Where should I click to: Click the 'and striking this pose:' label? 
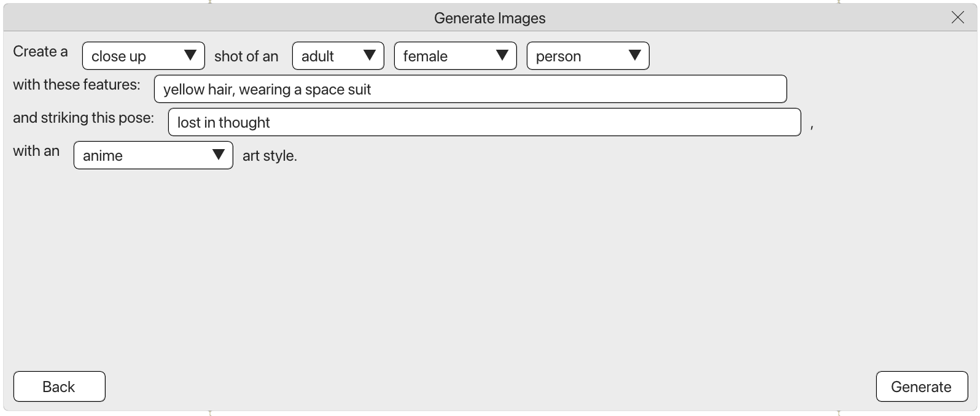[84, 118]
